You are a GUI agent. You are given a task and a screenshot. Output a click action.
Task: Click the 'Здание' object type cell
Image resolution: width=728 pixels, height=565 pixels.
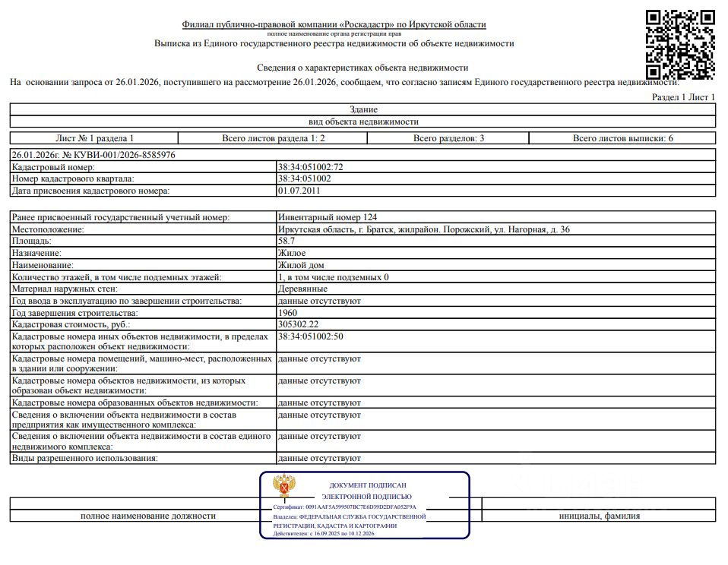363,109
